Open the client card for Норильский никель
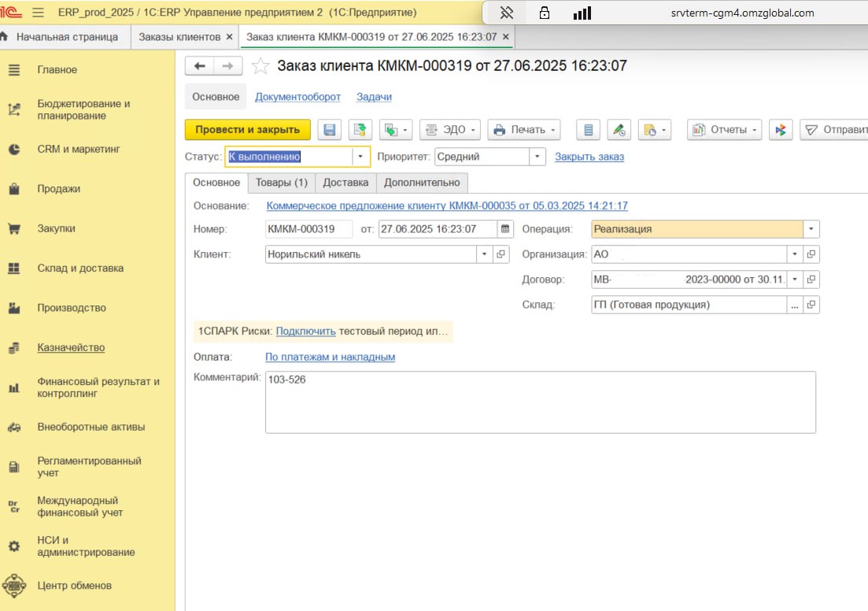868x611 pixels. [500, 254]
